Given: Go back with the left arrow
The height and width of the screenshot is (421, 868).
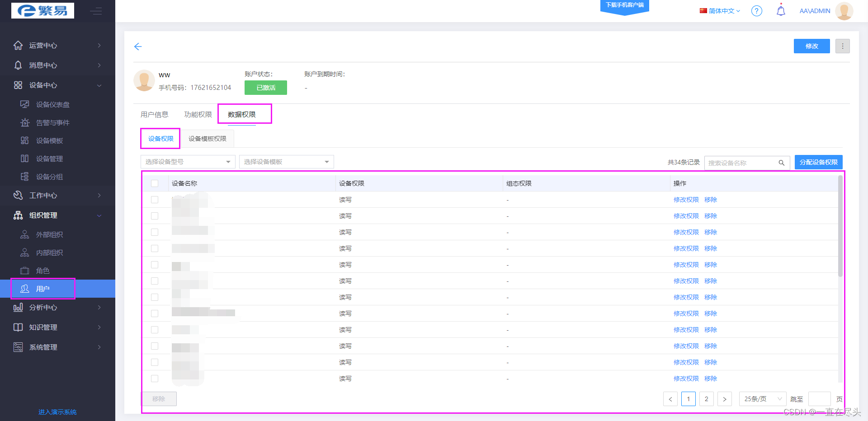Looking at the screenshot, I should tap(138, 47).
